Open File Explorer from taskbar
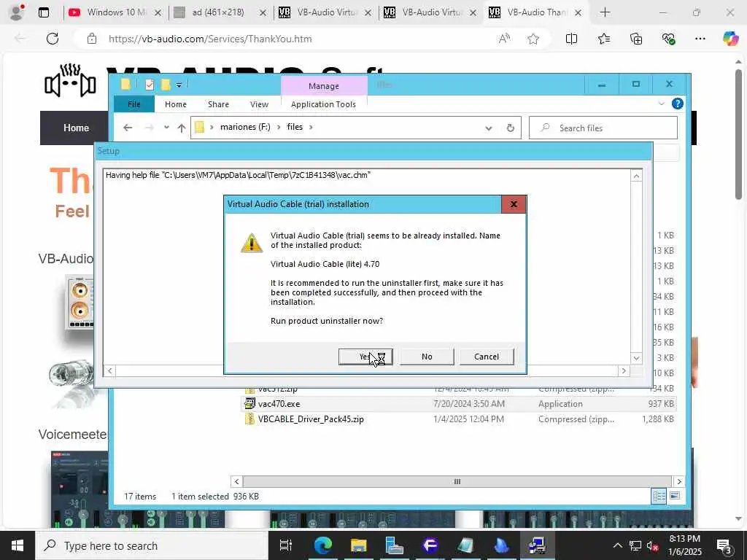The width and height of the screenshot is (747, 560). point(358,545)
